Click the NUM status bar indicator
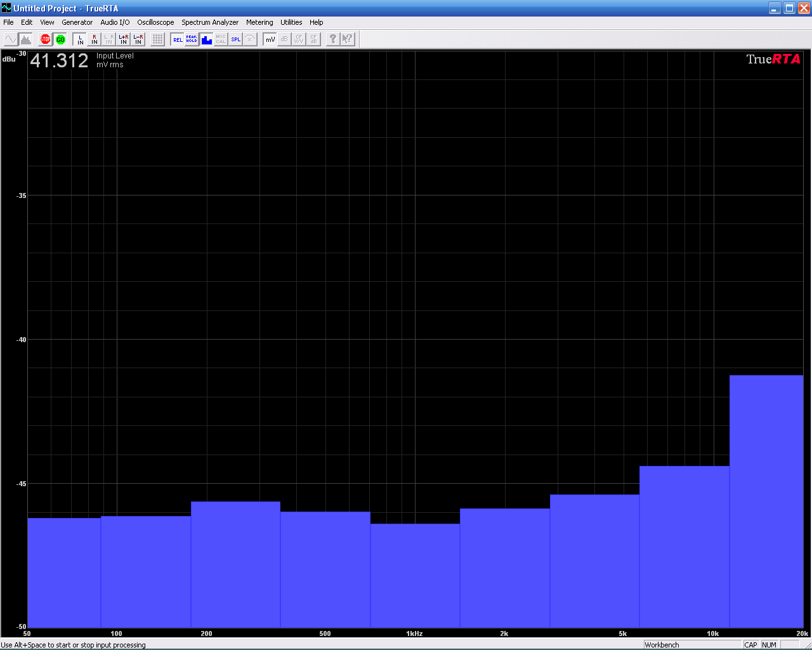Image resolution: width=812 pixels, height=650 pixels. (x=769, y=645)
